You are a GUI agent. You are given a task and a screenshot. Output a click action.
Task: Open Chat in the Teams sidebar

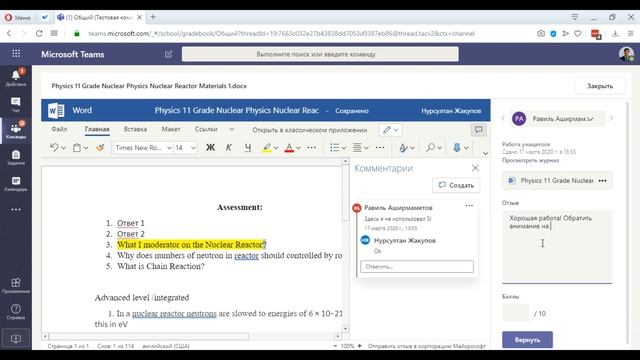[16, 104]
